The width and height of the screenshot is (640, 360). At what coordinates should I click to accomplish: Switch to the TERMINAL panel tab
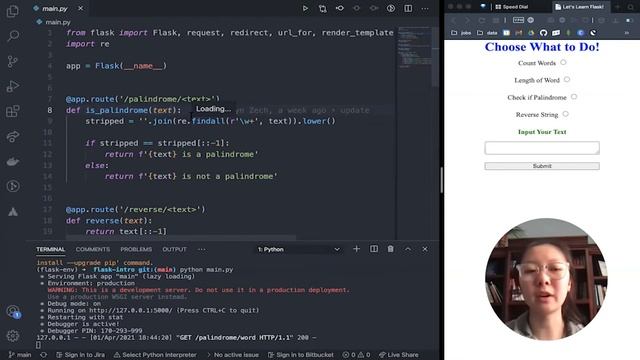coord(50,249)
